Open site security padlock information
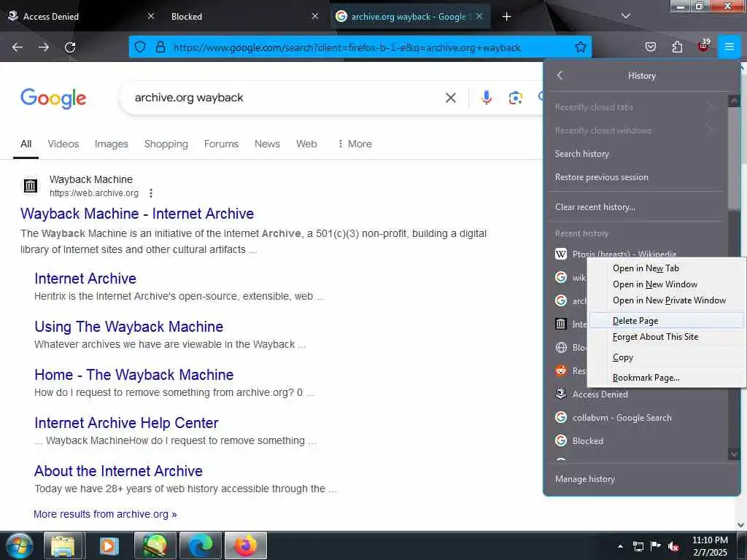747x560 pixels. point(160,47)
